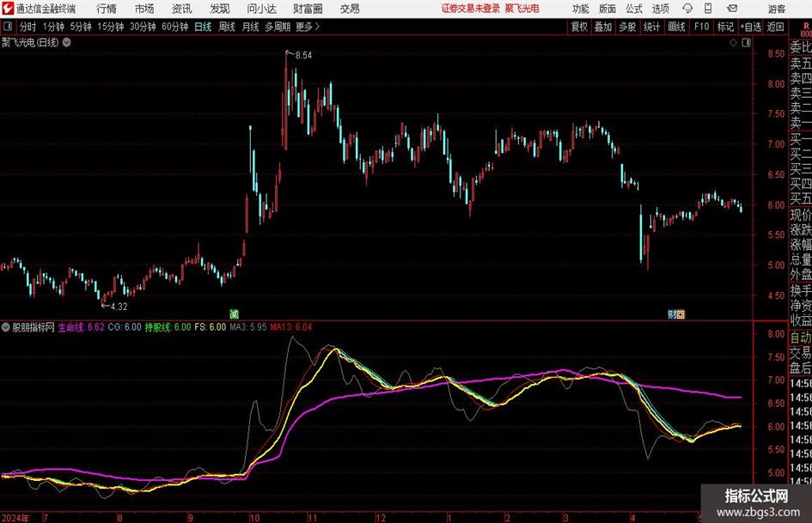812x523 pixels.
Task: Switch to the 60分钟 period tab
Action: coord(174,27)
